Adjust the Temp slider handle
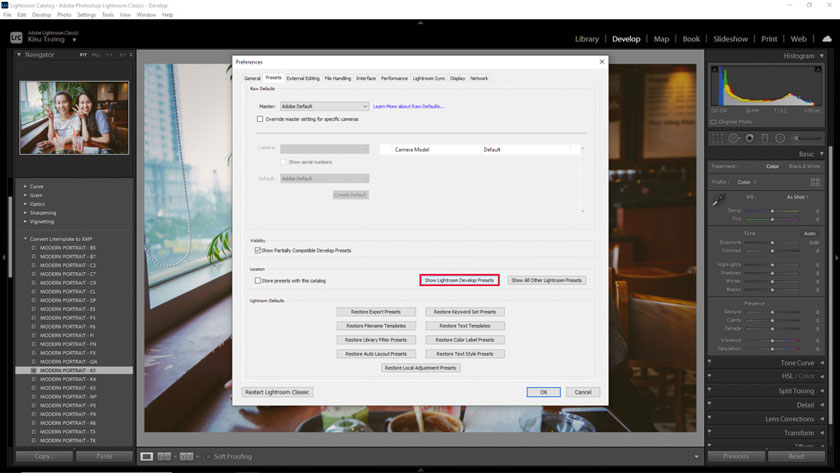Viewport: 840px width, 473px height. (x=772, y=211)
